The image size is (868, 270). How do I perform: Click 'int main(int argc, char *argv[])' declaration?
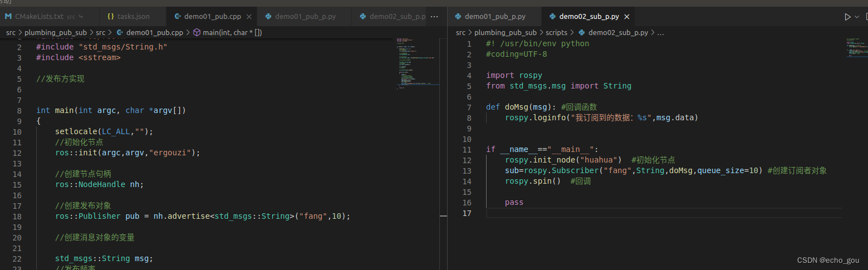[x=111, y=110]
